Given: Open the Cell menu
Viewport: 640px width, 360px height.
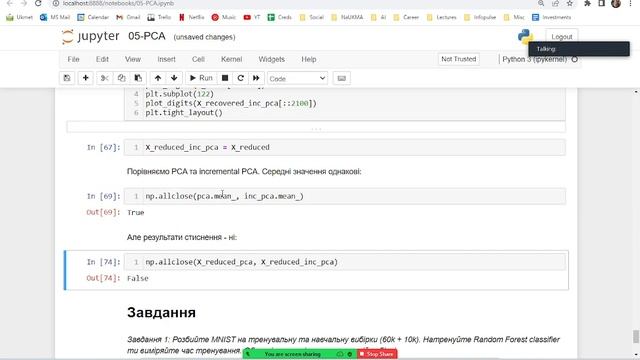Looking at the screenshot, I should 198,59.
